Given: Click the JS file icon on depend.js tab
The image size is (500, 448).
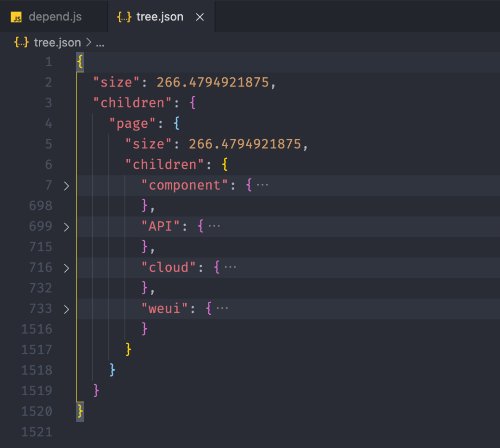Looking at the screenshot, I should click(x=17, y=18).
